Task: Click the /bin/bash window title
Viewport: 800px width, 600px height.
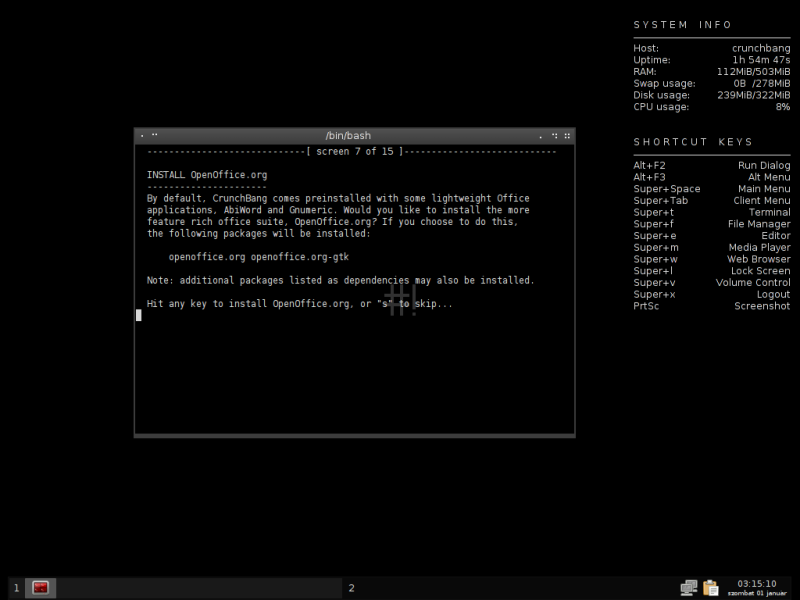Action: click(x=348, y=136)
